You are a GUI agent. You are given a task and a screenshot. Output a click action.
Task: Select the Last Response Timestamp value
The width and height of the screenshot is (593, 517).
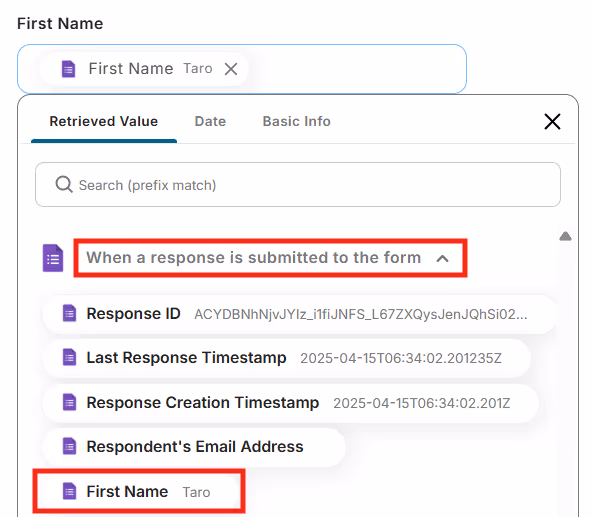pos(286,358)
